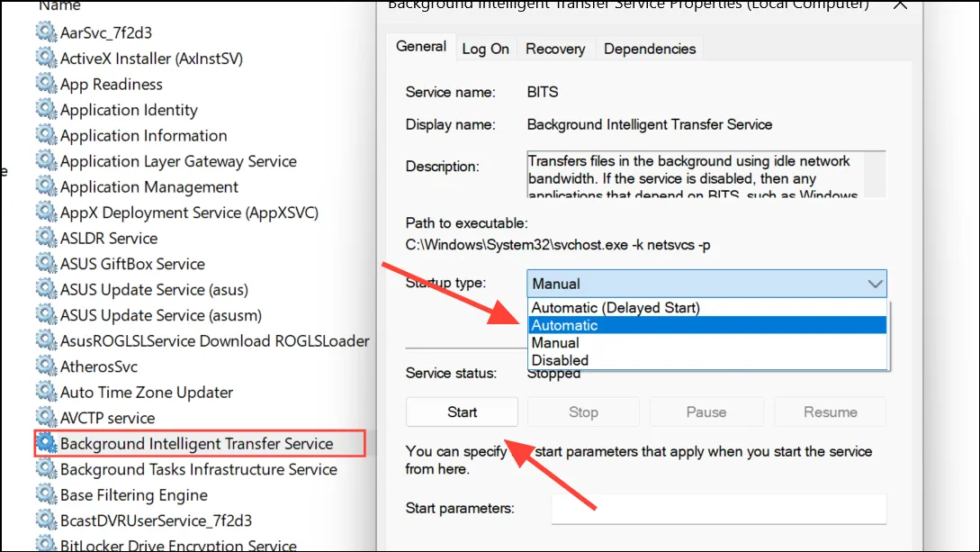This screenshot has height=552, width=980.
Task: Click the App Readiness gear icon
Action: pyautogui.click(x=46, y=83)
